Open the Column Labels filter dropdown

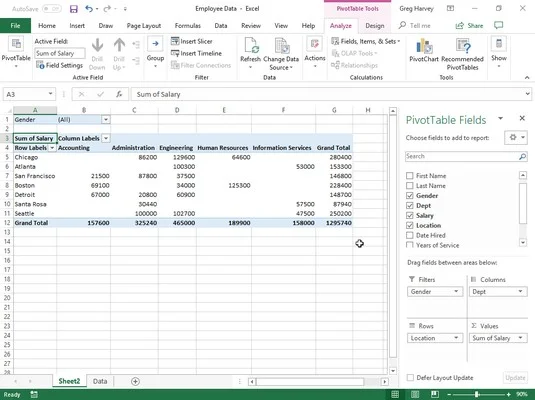[x=106, y=138]
